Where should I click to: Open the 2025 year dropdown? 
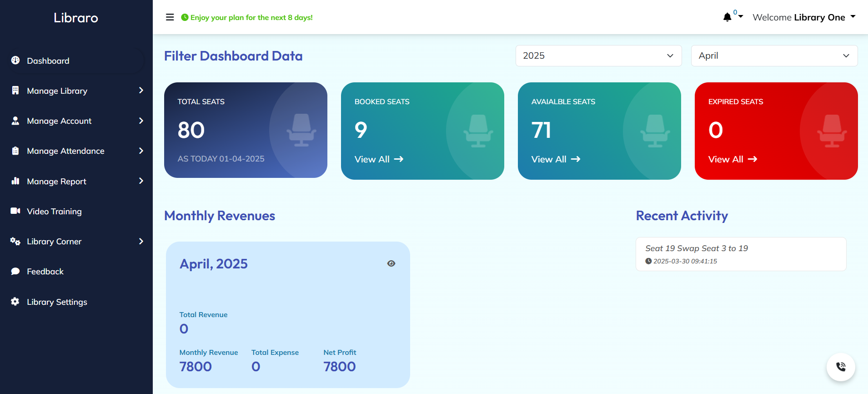pyautogui.click(x=598, y=56)
